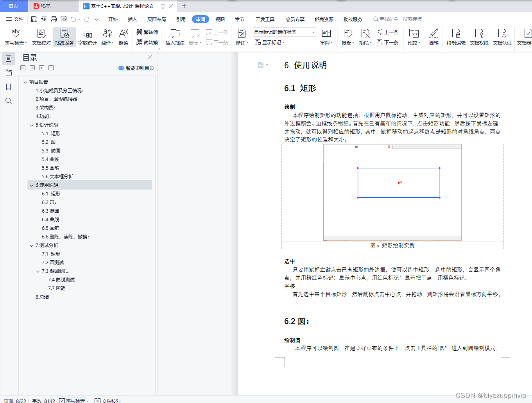Go to next revision 下一条
This screenshot has height=403, width=532.
click(x=387, y=42)
